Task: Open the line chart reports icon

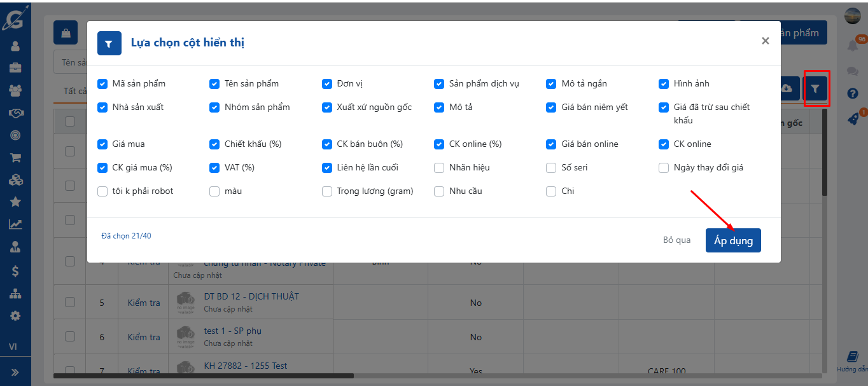Action: pos(15,224)
